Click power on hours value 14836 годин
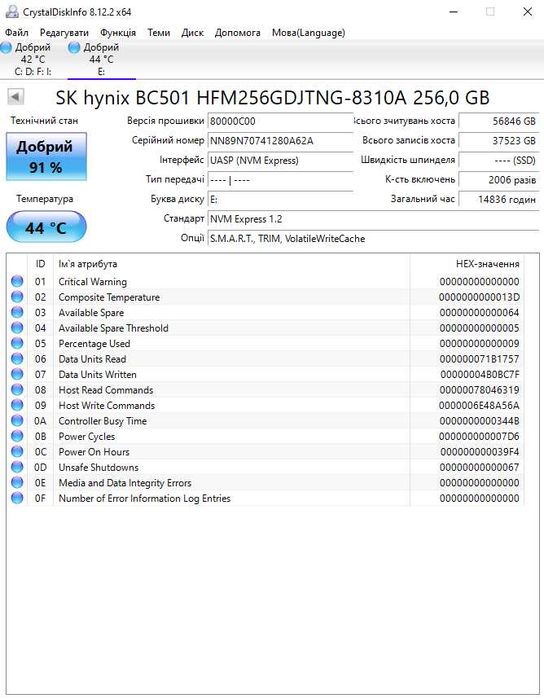This screenshot has height=699, width=544. (499, 199)
